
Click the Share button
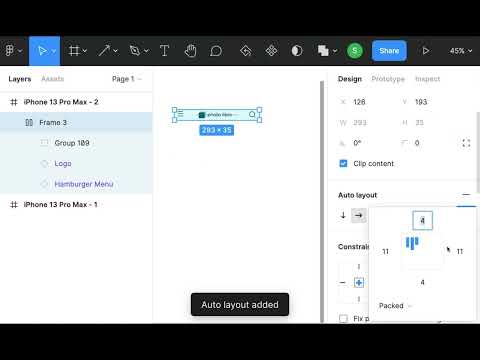(x=389, y=51)
